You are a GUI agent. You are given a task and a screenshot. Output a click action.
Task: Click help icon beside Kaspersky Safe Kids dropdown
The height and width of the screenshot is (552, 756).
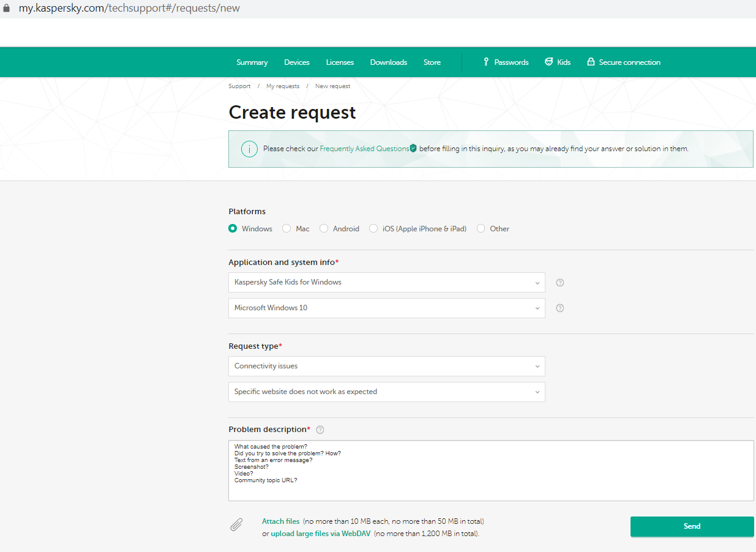tap(560, 283)
